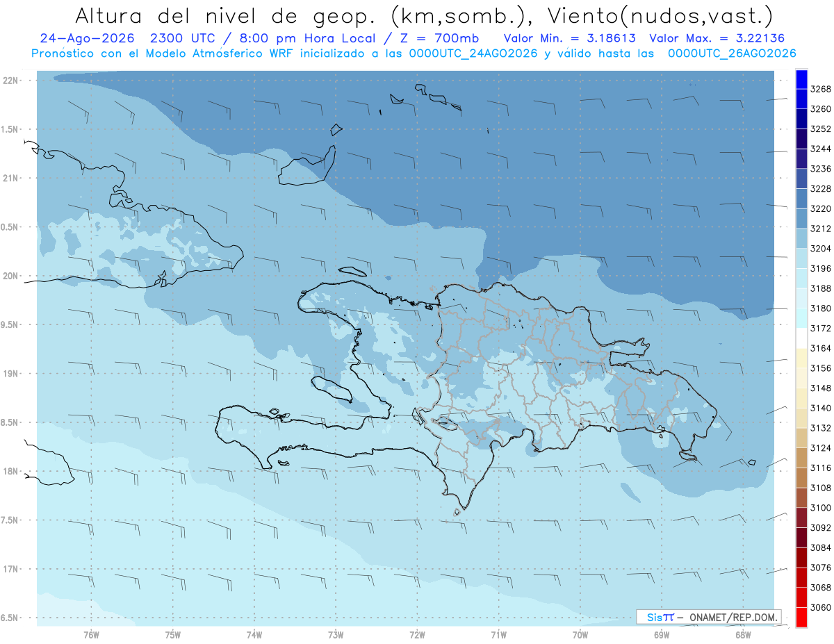Click the '3084' color bar value
Viewport: 834px width, 644px height.
pyautogui.click(x=821, y=547)
